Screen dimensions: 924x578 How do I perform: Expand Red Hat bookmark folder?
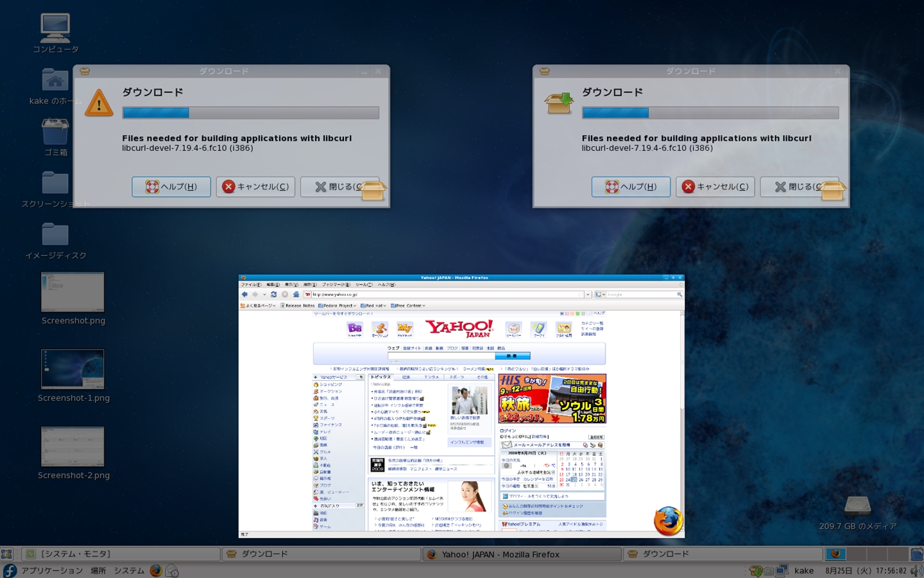coord(373,306)
